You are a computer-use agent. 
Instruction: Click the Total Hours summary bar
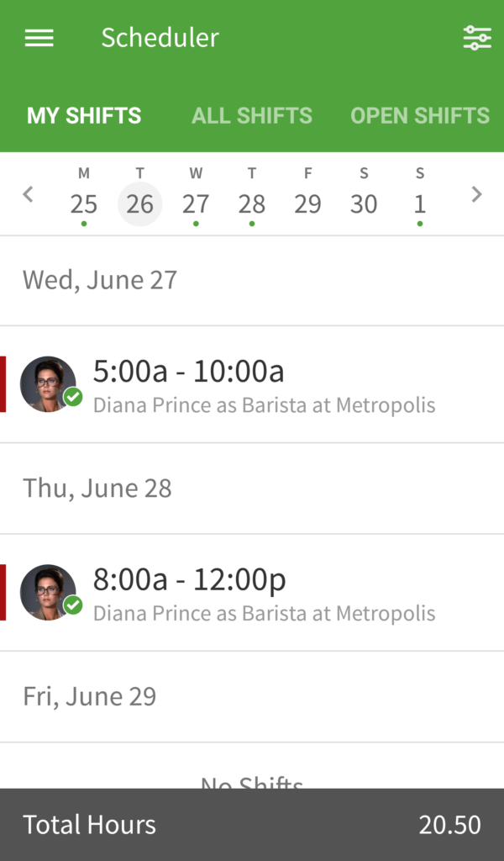pyautogui.click(x=252, y=824)
